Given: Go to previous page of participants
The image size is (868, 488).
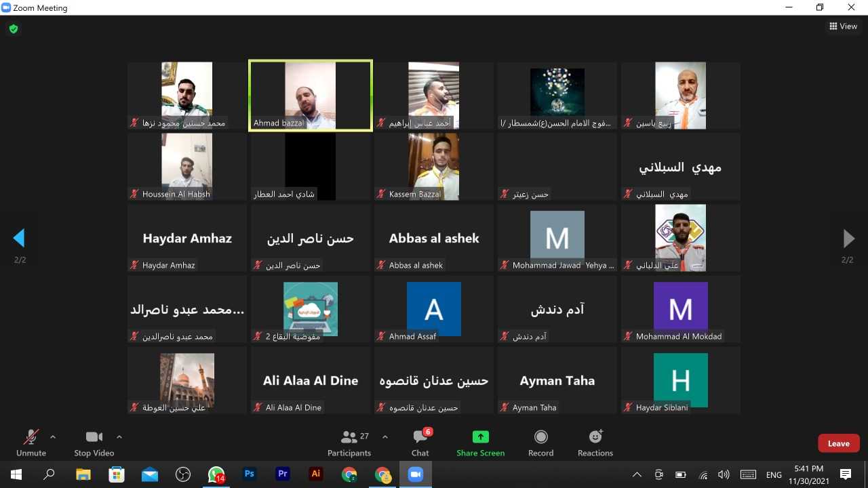Looking at the screenshot, I should (x=19, y=238).
